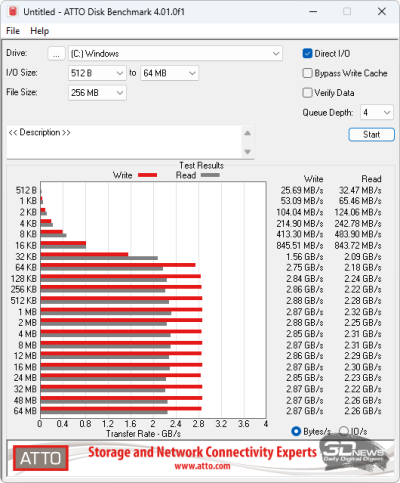This screenshot has height=483, width=400.
Task: Click the Read column header
Action: [x=371, y=179]
